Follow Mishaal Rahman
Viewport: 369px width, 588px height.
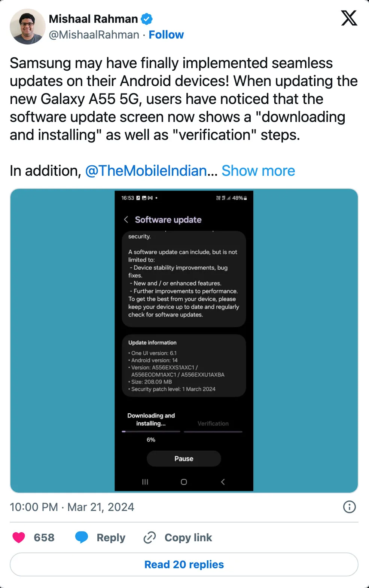click(166, 35)
